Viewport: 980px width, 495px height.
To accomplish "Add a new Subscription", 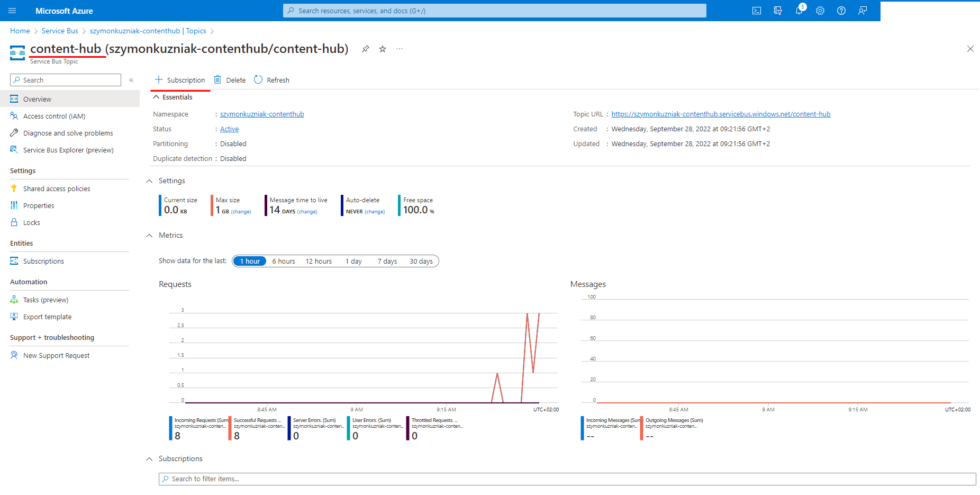I will (180, 80).
